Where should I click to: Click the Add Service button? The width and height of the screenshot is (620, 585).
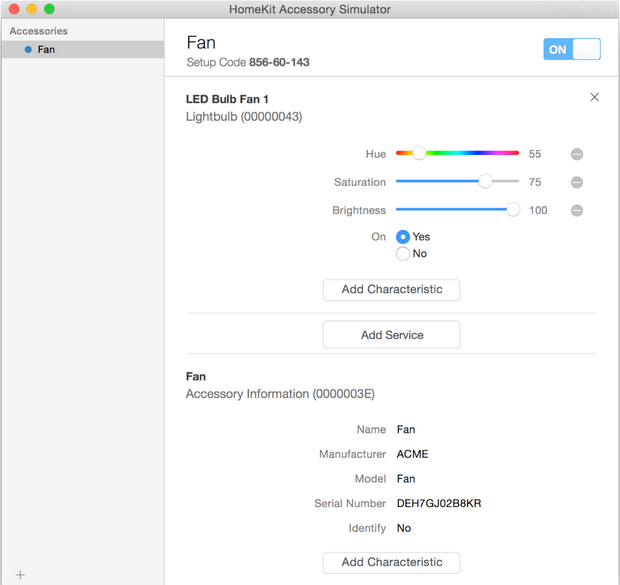pos(391,335)
